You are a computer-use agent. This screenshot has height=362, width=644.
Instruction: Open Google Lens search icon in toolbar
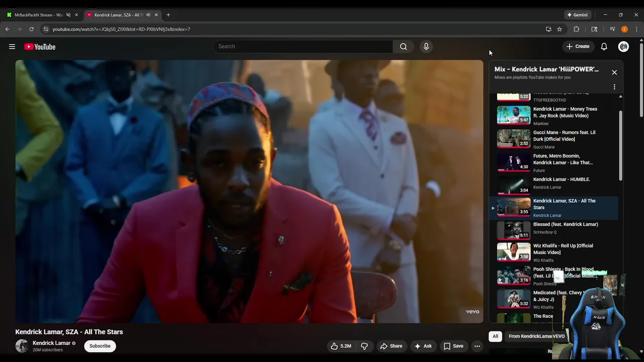(594, 29)
